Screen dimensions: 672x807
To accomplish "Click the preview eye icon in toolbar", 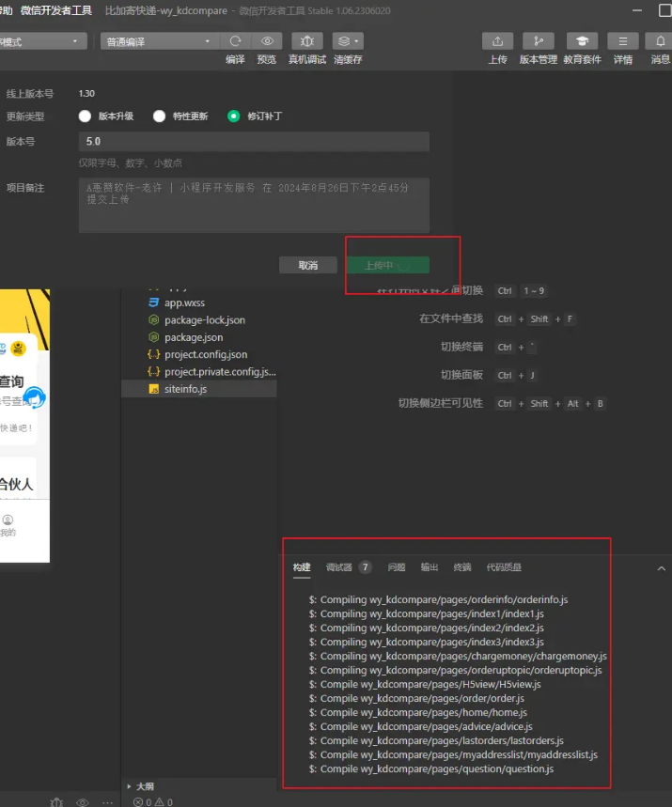I will click(267, 41).
